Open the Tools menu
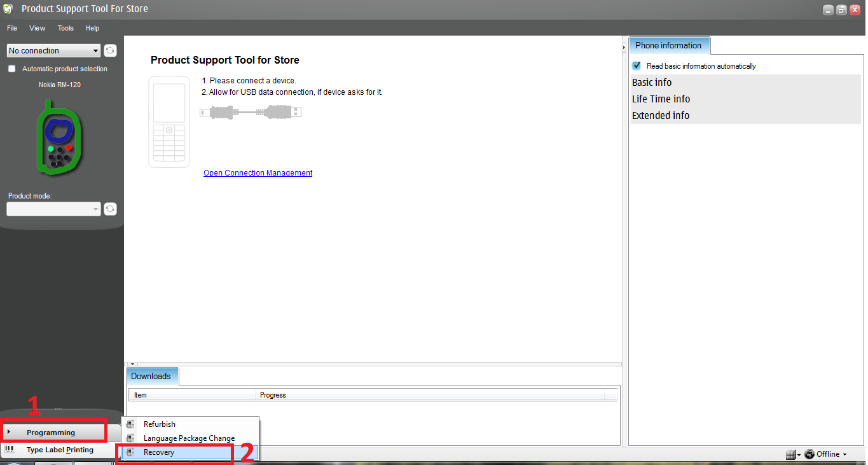The height and width of the screenshot is (465, 868). click(x=65, y=28)
